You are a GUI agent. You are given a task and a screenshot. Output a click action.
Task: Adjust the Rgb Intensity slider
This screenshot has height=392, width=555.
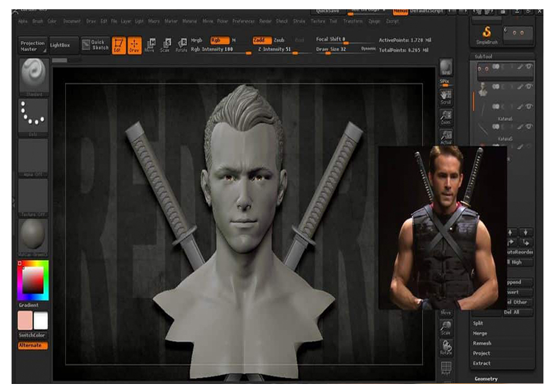221,50
